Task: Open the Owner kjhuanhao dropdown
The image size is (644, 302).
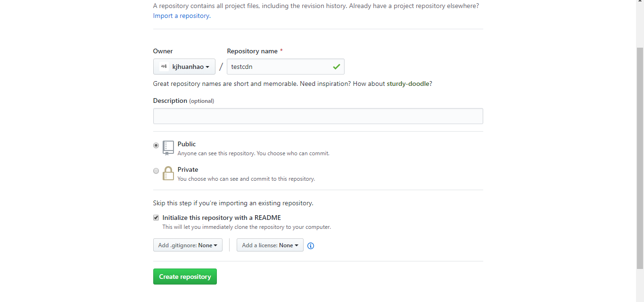Action: click(184, 67)
